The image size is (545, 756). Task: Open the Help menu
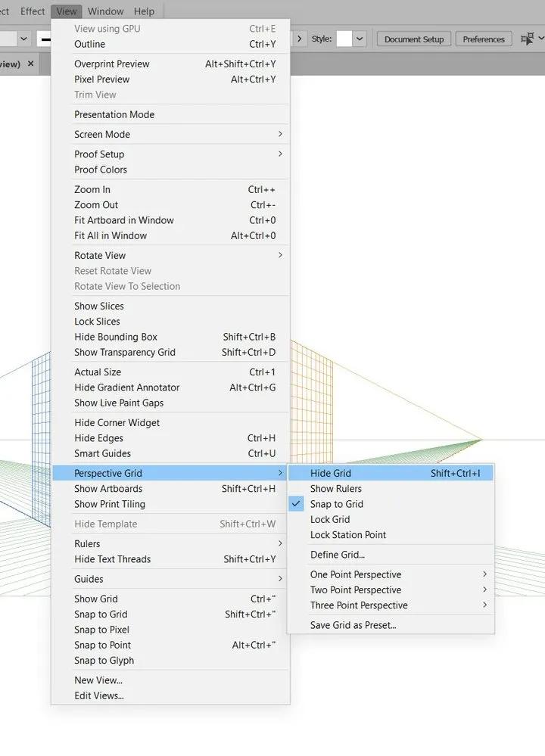coord(144,11)
